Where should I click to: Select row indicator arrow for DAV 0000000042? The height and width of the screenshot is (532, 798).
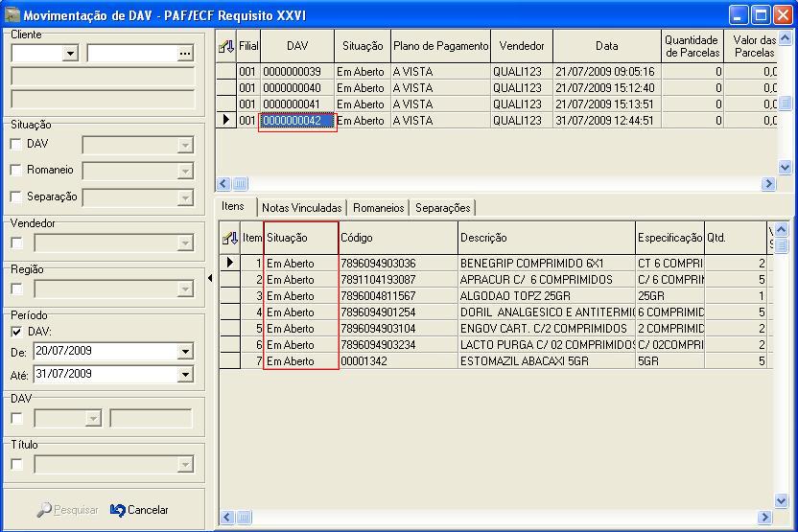click(226, 121)
